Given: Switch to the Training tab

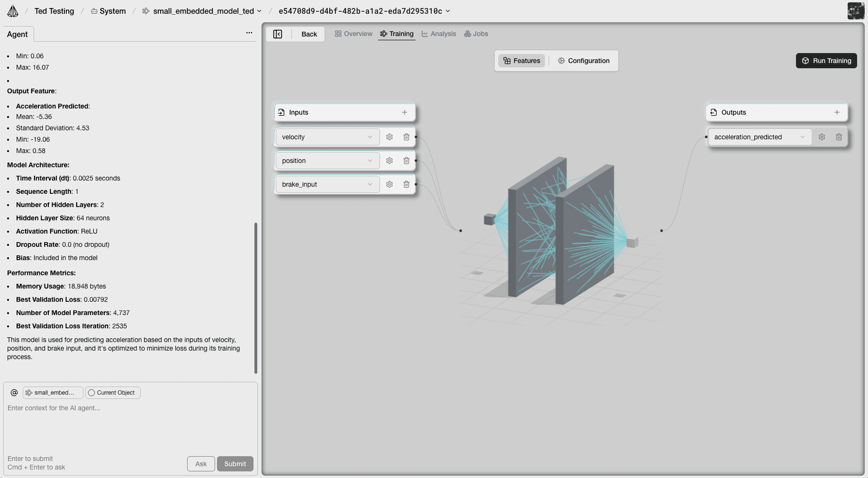Looking at the screenshot, I should point(397,34).
